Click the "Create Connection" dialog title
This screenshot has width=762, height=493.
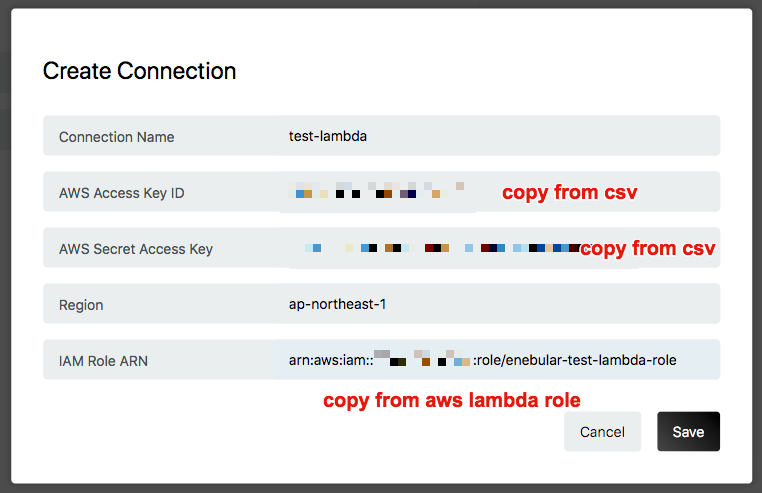pyautogui.click(x=139, y=71)
